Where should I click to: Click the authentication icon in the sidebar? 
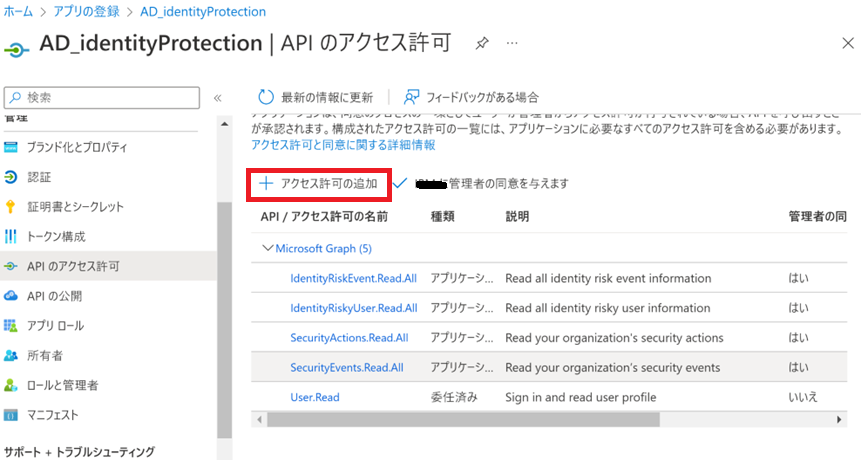click(10, 177)
